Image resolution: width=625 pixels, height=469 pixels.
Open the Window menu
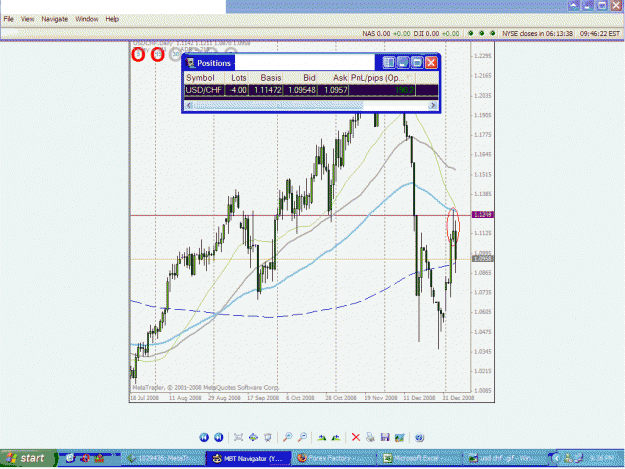pyautogui.click(x=86, y=19)
